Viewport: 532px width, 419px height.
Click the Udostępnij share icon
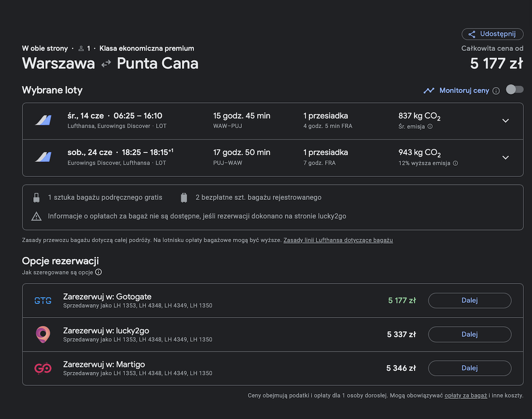[x=472, y=34]
